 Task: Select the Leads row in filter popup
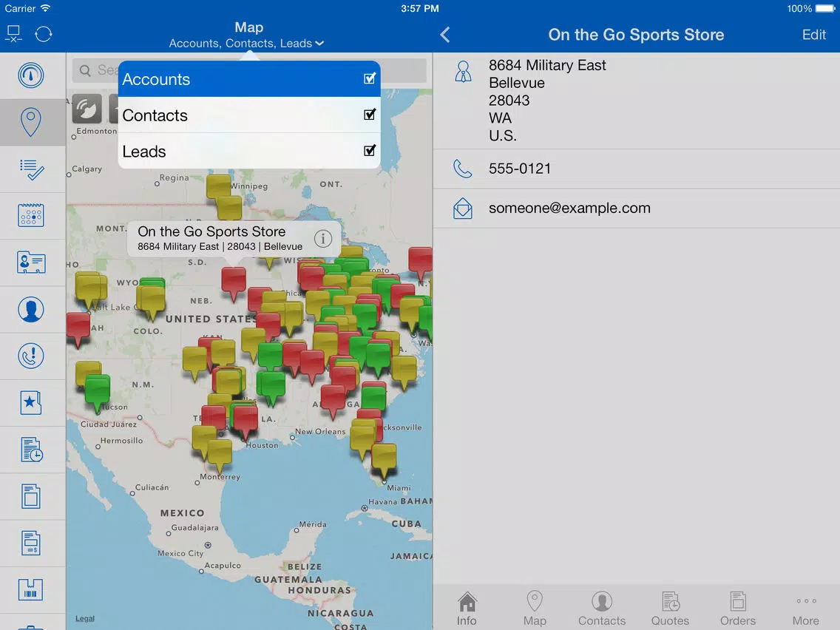[x=249, y=151]
